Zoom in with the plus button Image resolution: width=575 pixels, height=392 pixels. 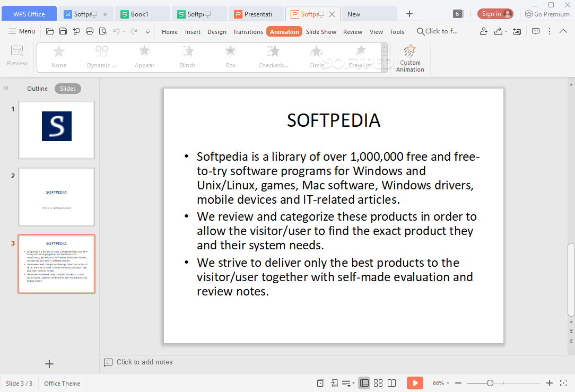pos(550,383)
